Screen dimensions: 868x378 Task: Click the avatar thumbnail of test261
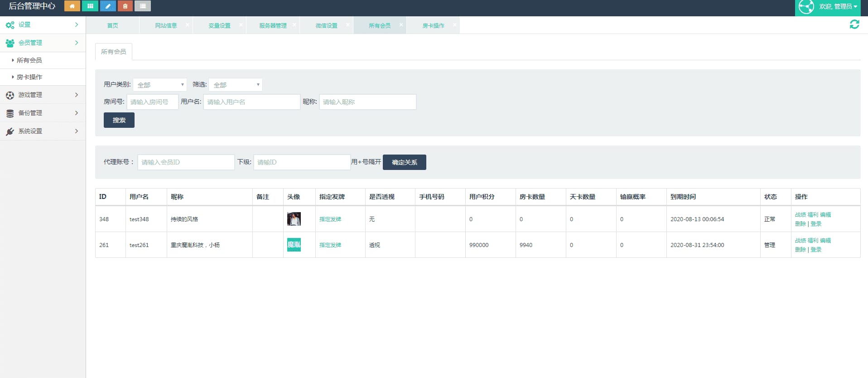pyautogui.click(x=294, y=245)
